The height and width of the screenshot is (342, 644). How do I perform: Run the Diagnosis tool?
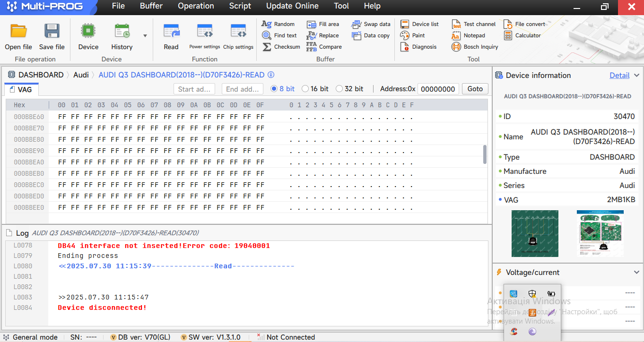pyautogui.click(x=418, y=47)
